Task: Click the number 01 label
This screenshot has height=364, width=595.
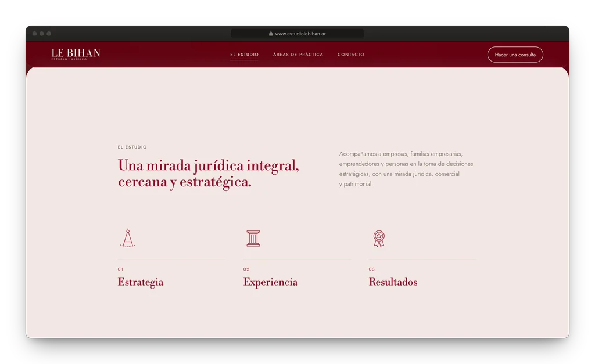Action: 120,269
